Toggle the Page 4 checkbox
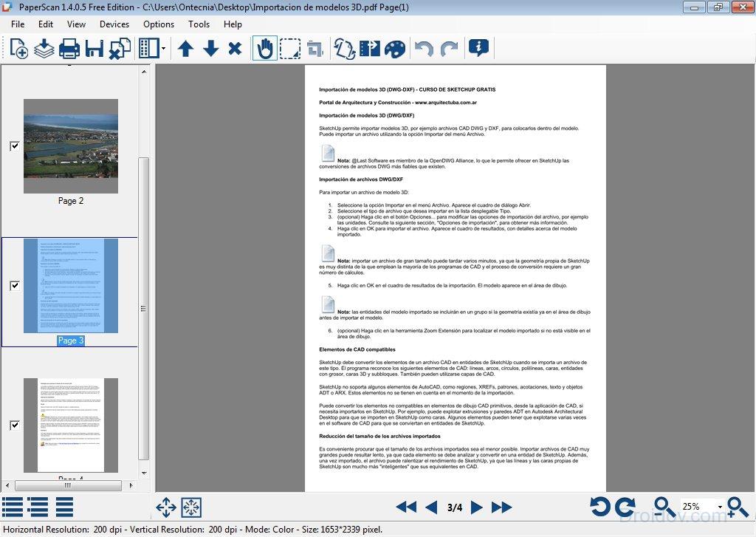 [15, 425]
